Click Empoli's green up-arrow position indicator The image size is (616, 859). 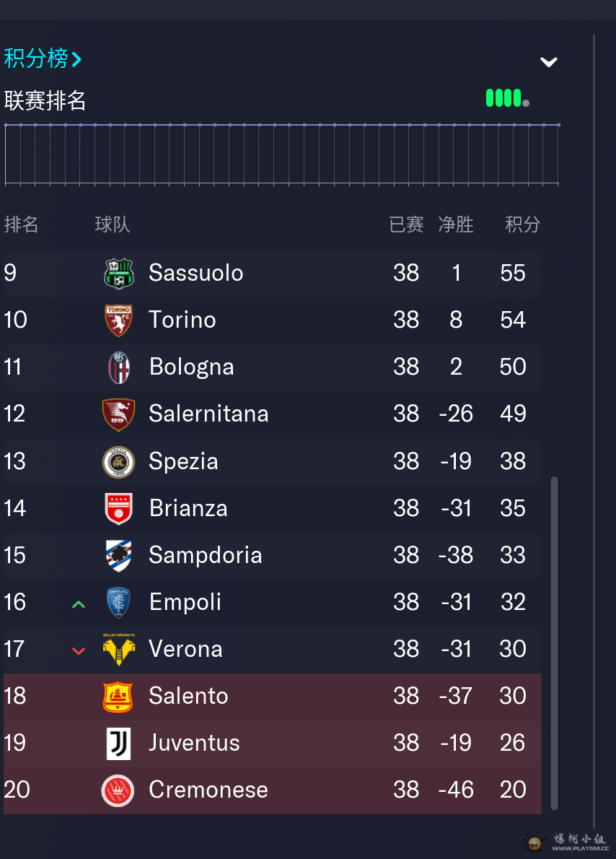click(x=79, y=604)
